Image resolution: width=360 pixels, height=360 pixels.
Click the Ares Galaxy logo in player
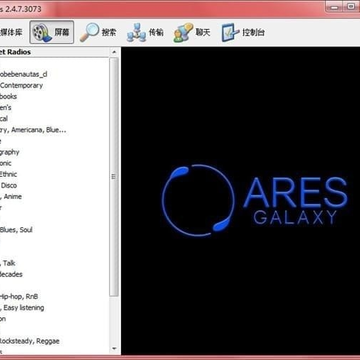point(255,200)
